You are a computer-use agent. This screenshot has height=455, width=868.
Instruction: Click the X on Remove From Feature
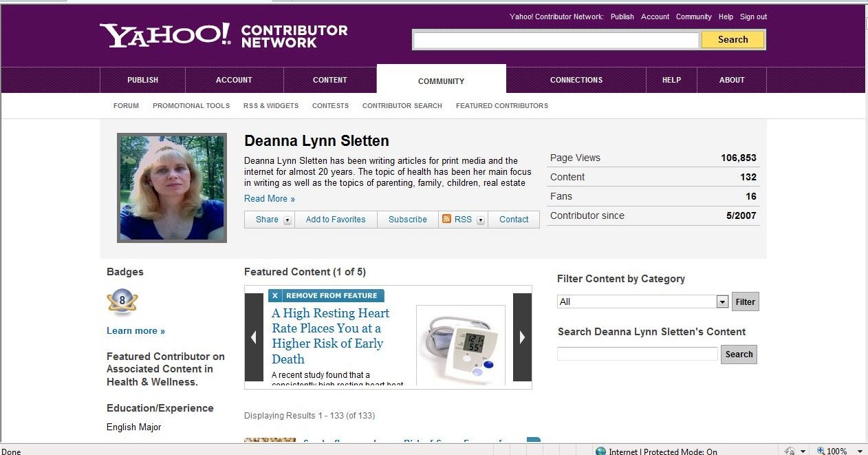click(275, 296)
